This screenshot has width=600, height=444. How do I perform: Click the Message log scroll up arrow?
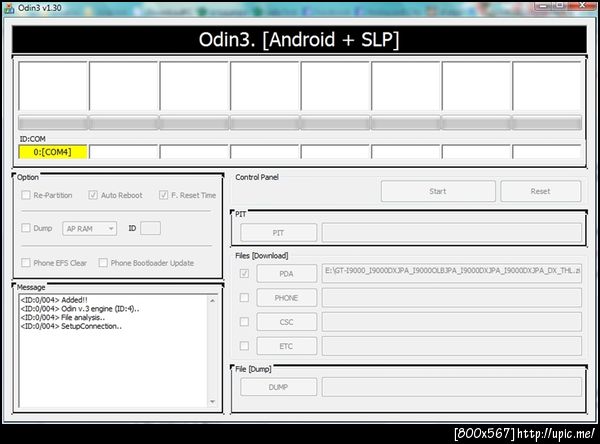click(212, 301)
